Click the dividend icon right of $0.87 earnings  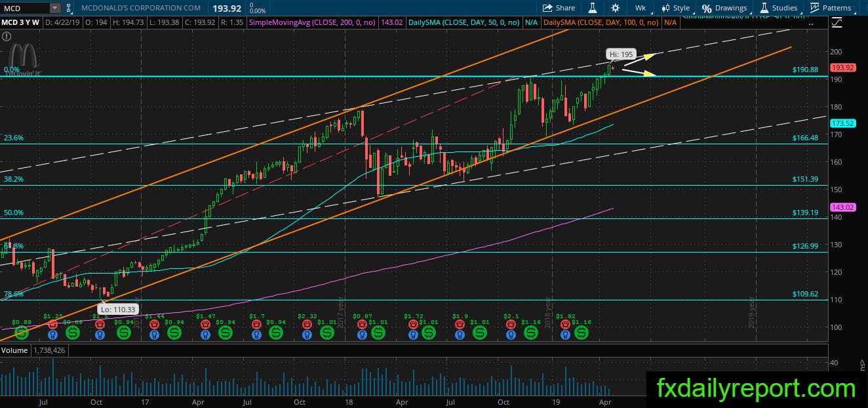coord(378,334)
